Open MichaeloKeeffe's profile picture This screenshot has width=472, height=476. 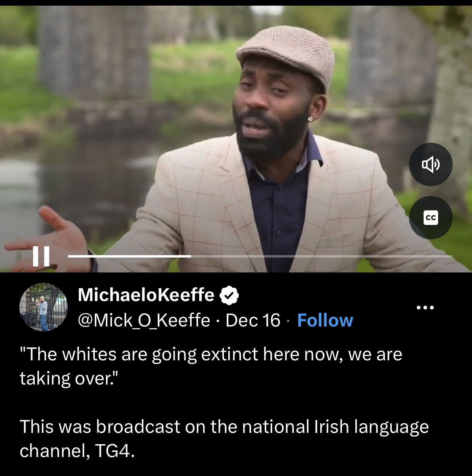44,307
